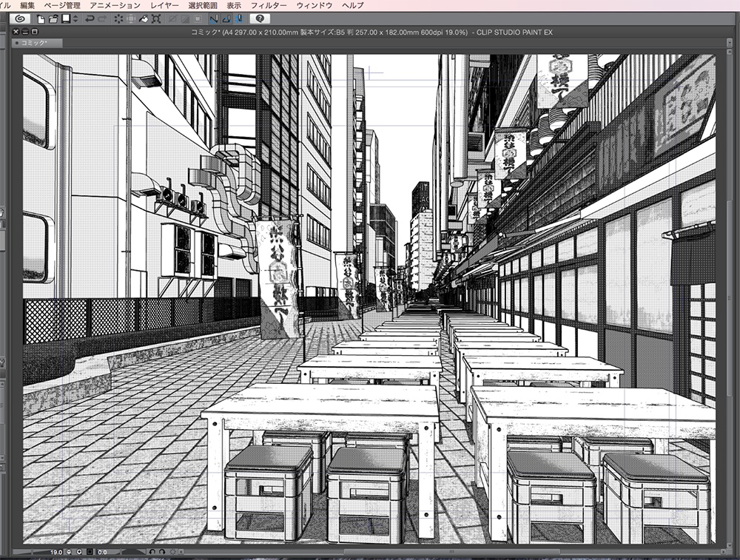Click the zoom-out button in the status bar
The height and width of the screenshot is (560, 740).
(x=68, y=552)
